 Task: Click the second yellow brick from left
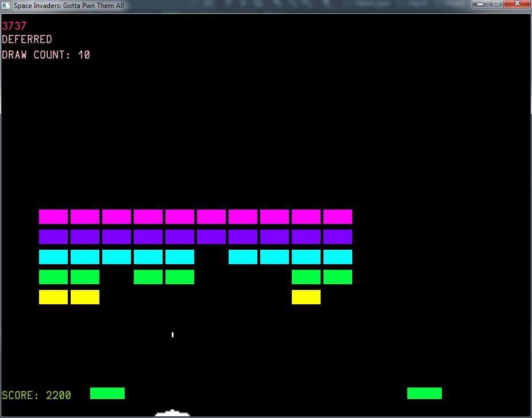click(85, 297)
